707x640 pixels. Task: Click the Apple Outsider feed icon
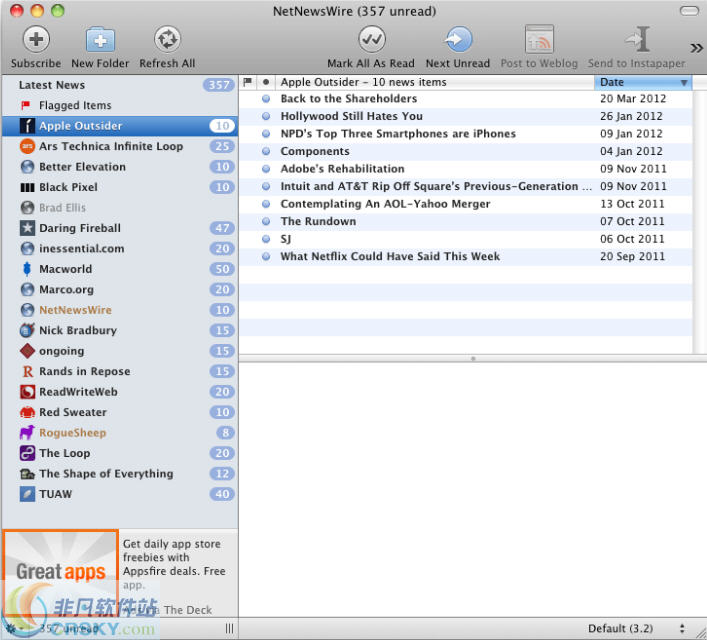28,126
